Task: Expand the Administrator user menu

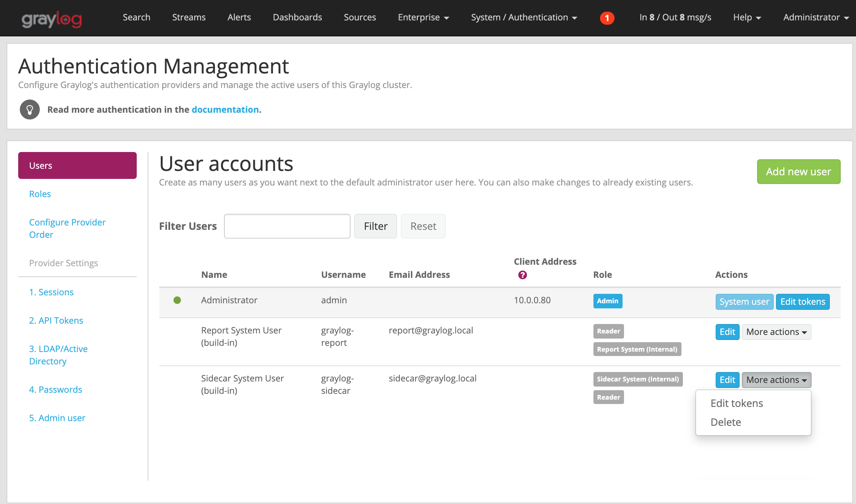Action: [816, 17]
